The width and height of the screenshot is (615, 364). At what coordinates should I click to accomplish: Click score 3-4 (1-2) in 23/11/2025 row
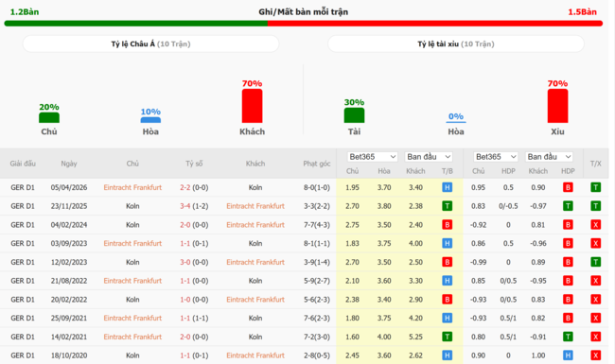point(194,206)
